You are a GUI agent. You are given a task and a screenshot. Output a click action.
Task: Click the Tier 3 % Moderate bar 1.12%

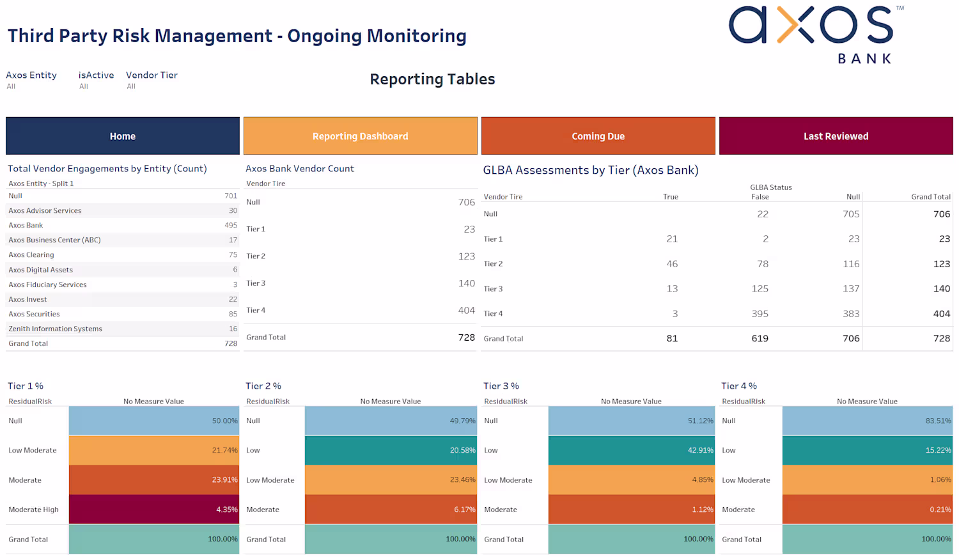(632, 509)
